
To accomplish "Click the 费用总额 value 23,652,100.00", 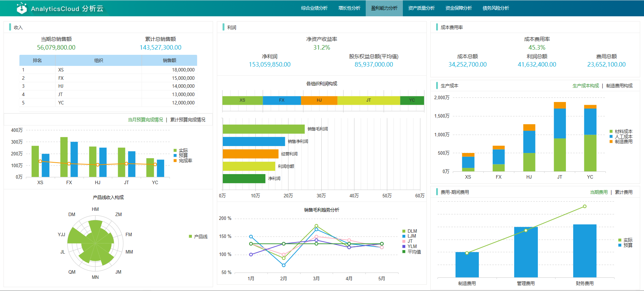I will [606, 65].
